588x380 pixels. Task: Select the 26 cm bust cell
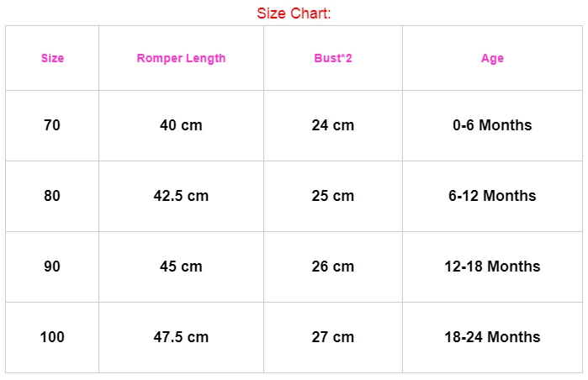pyautogui.click(x=333, y=267)
